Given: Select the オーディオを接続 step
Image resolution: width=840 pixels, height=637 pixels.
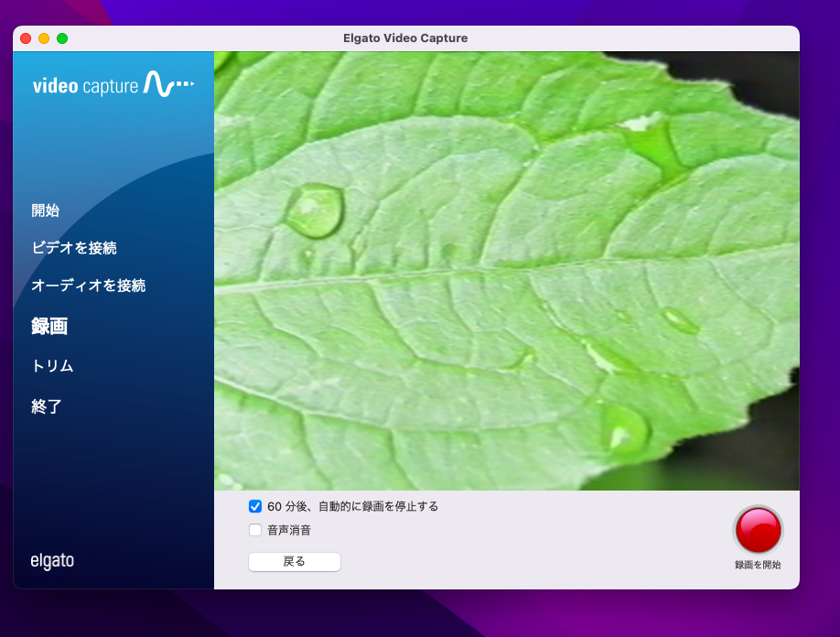Looking at the screenshot, I should (x=88, y=286).
